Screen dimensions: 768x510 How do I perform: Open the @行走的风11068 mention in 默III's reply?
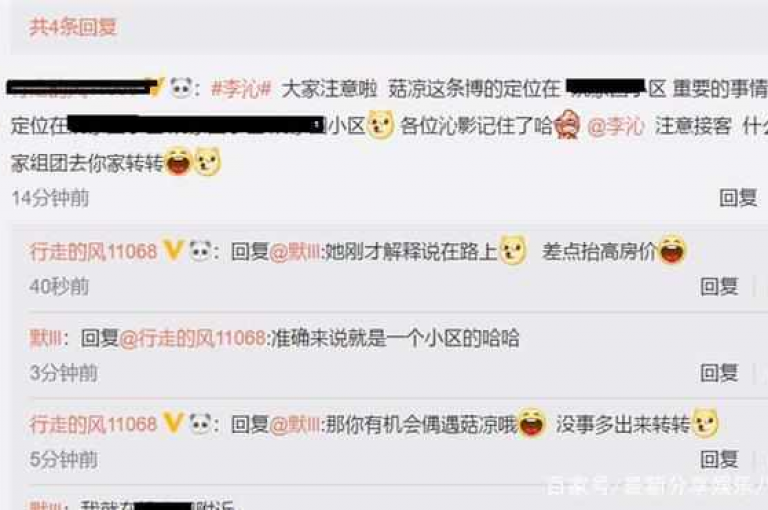tap(192, 339)
